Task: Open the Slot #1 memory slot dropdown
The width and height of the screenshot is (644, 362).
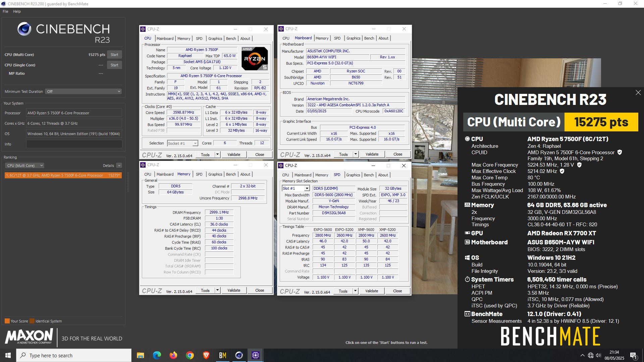Action: click(x=296, y=188)
